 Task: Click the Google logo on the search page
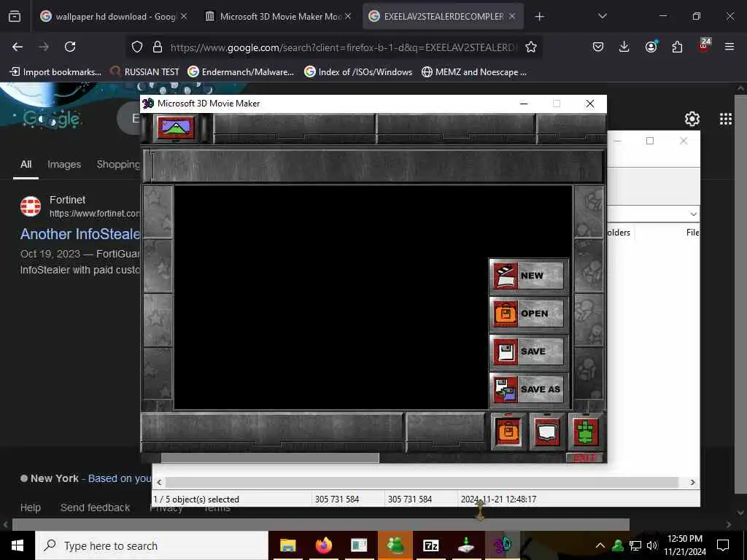[52, 119]
